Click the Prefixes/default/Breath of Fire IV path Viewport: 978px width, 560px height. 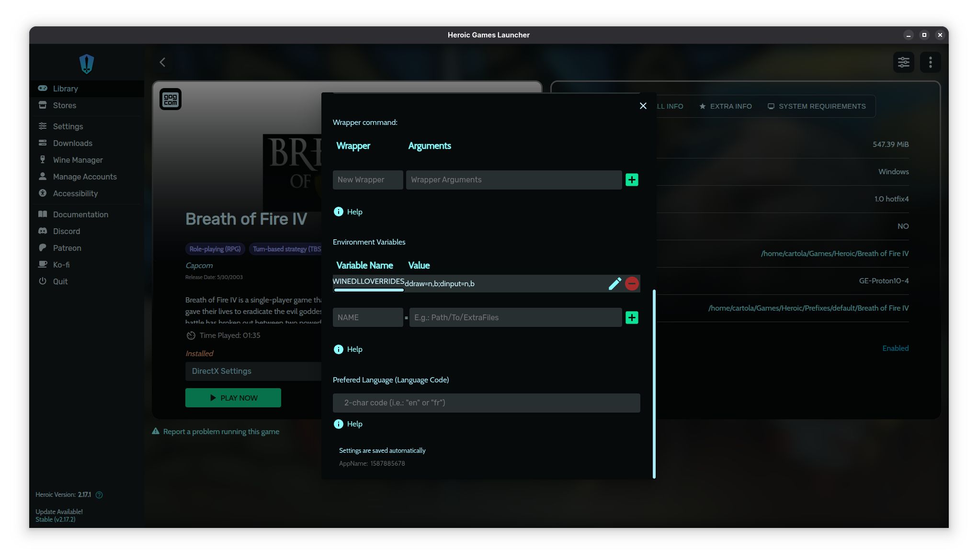[808, 308]
